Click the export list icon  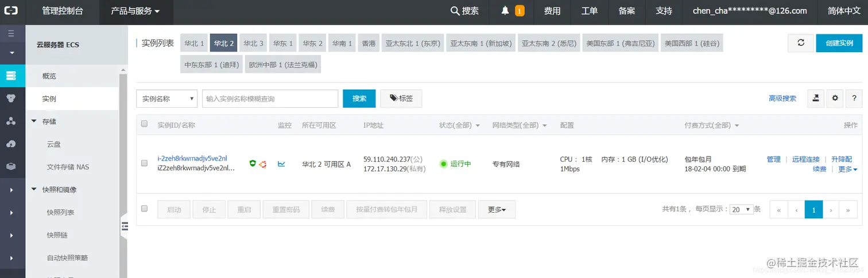[x=816, y=99]
